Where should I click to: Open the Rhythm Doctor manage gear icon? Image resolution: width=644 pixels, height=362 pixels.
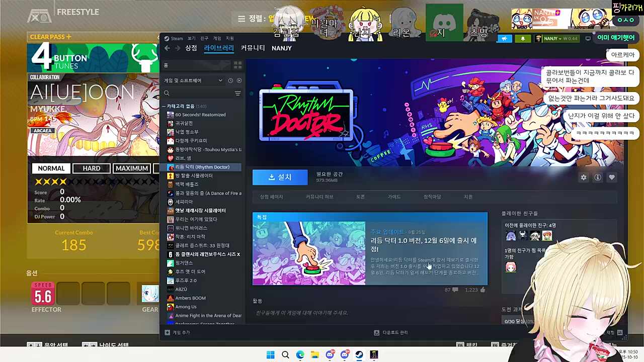point(584,177)
